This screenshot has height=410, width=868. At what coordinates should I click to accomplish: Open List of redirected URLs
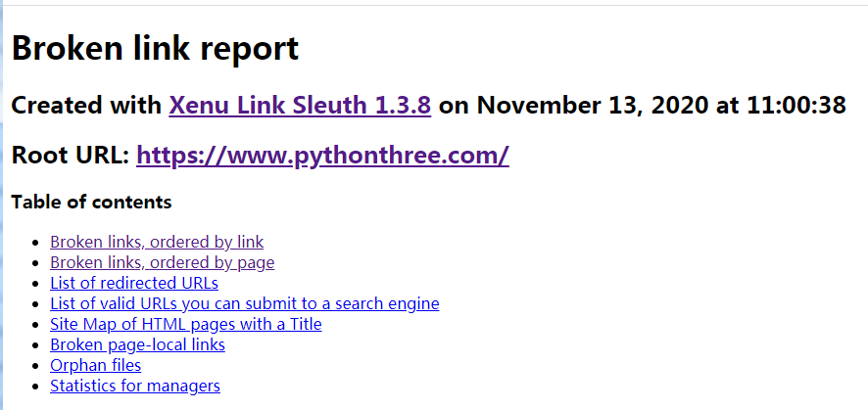pos(134,283)
